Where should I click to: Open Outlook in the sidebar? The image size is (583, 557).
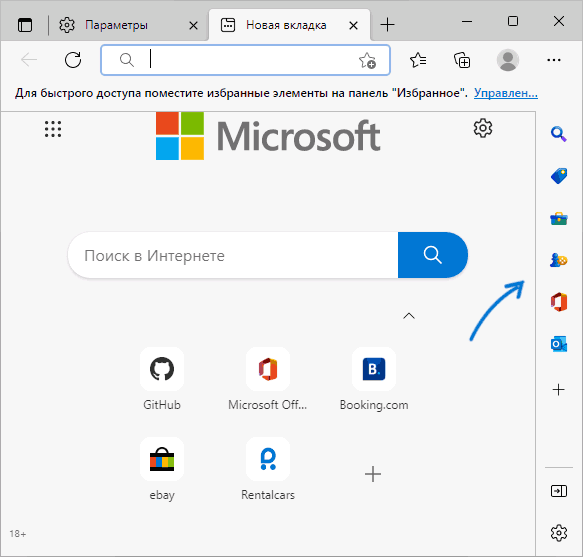point(559,344)
